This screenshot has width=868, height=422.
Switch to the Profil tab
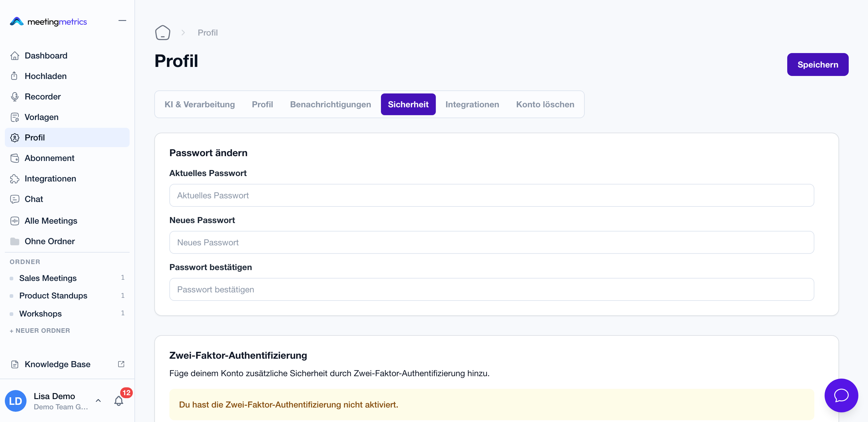[263, 105]
